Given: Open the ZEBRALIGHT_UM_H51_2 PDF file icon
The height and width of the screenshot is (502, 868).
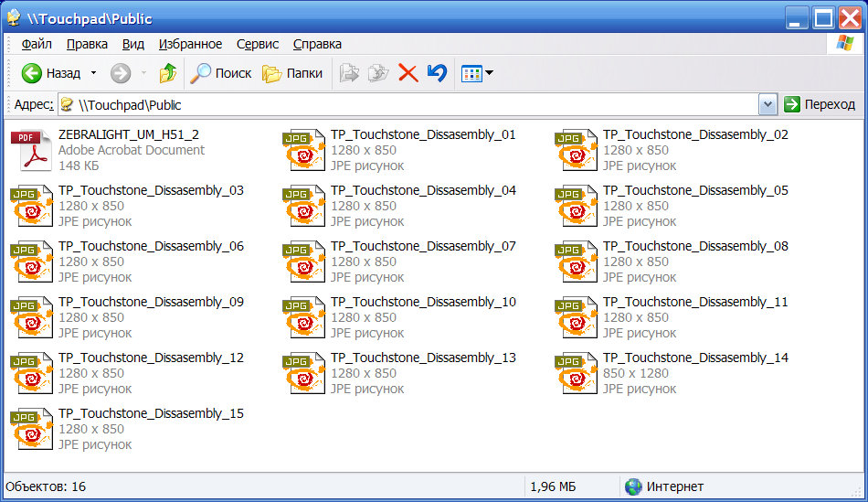Looking at the screenshot, I should tap(31, 151).
